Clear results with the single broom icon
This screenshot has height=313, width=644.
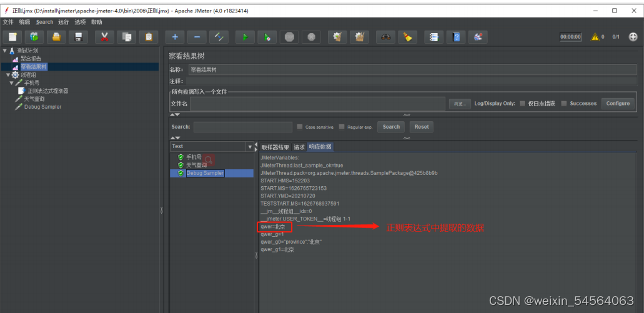pos(337,37)
